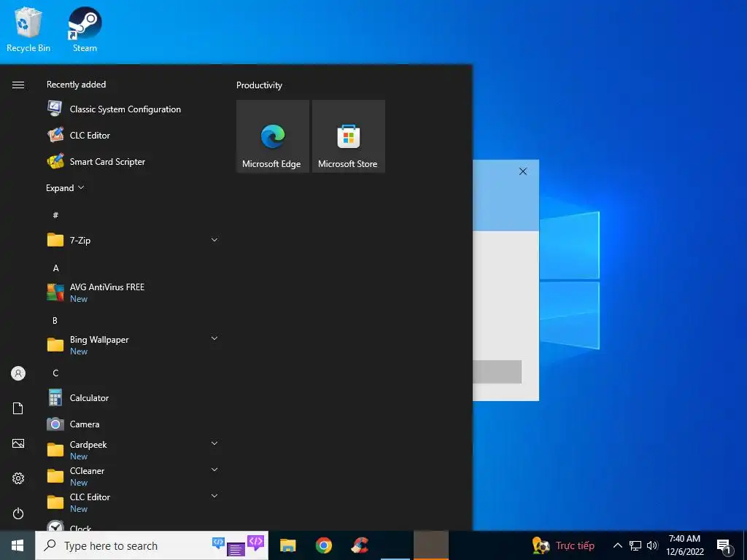Open the Cardpeek folder entry

point(133,450)
